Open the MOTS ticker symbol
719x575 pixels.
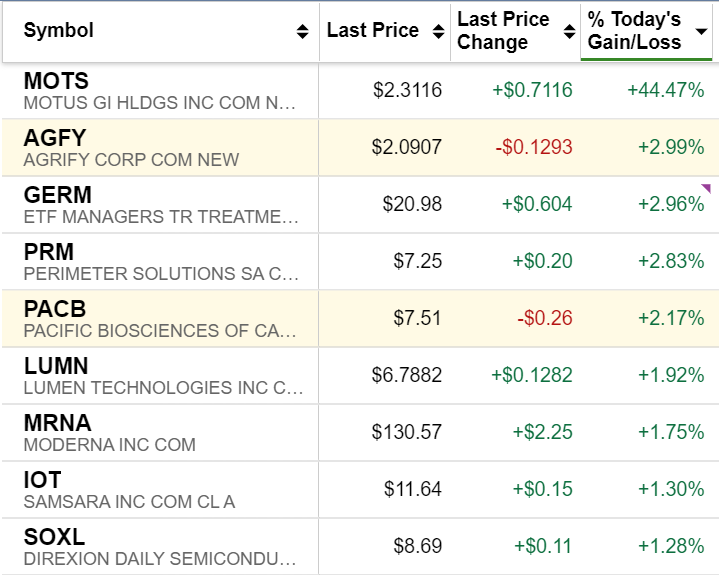(56, 81)
